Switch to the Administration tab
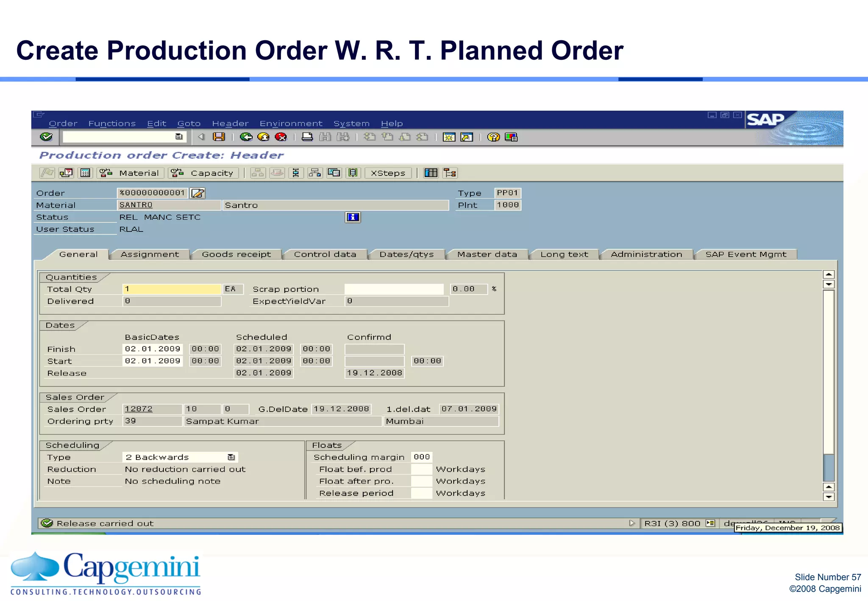 pyautogui.click(x=646, y=254)
